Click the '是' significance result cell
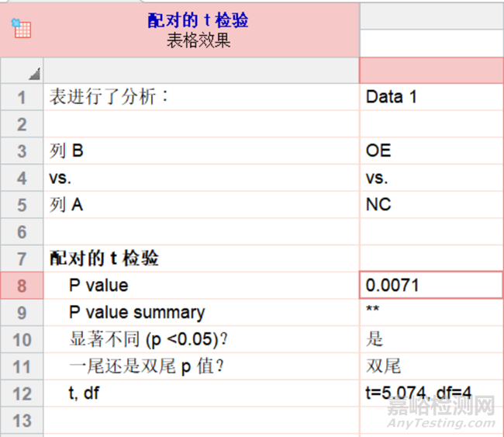 pyautogui.click(x=430, y=339)
